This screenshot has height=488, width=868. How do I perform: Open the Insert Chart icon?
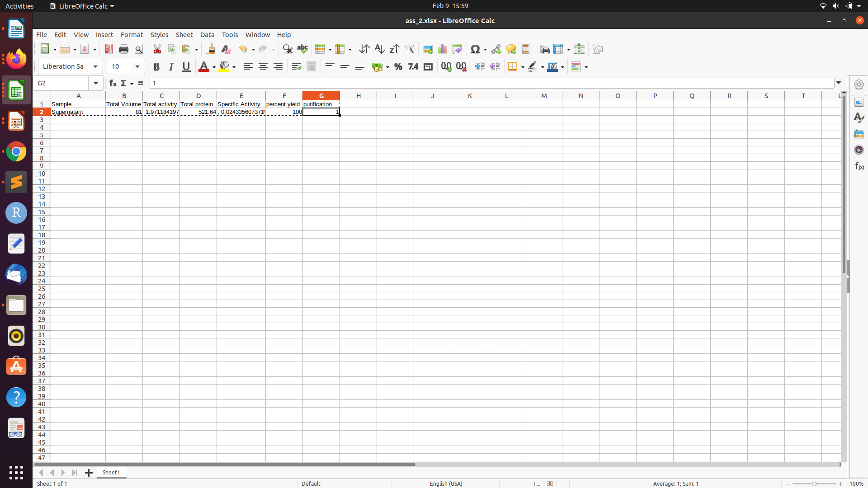(x=442, y=49)
